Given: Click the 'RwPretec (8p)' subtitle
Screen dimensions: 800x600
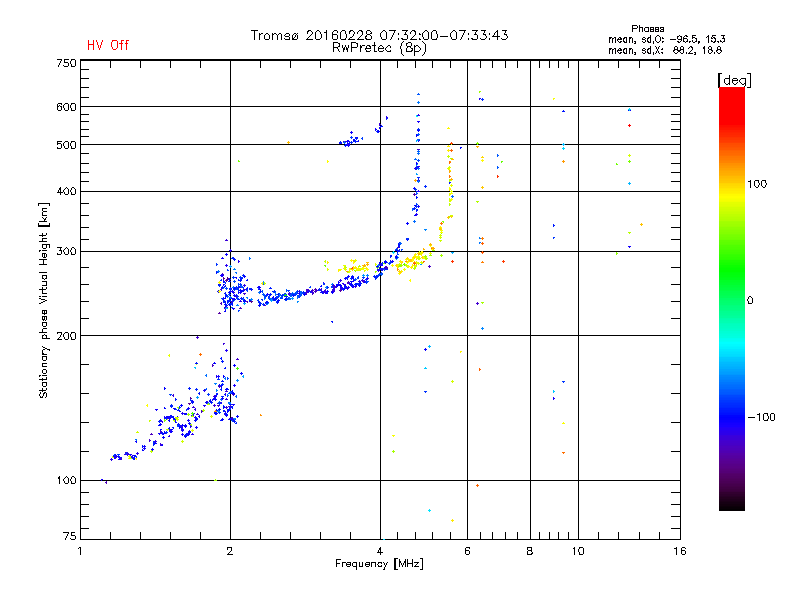Looking at the screenshot, I should click(379, 48).
